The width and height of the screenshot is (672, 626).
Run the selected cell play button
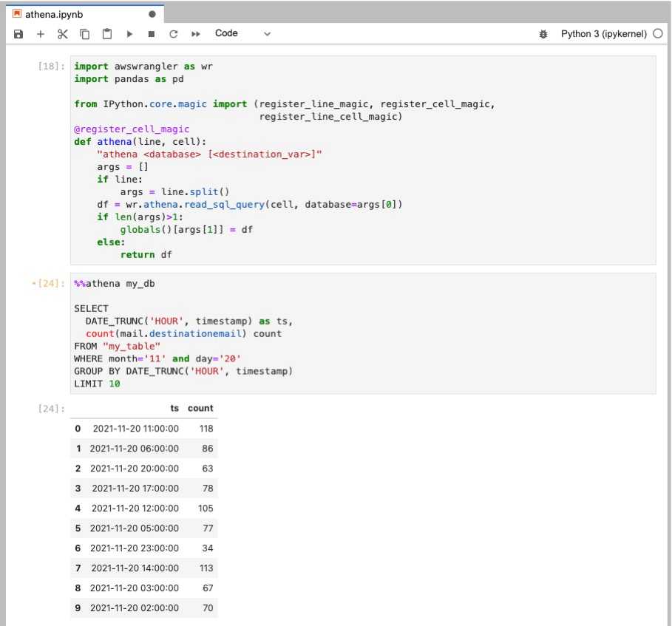coord(129,34)
